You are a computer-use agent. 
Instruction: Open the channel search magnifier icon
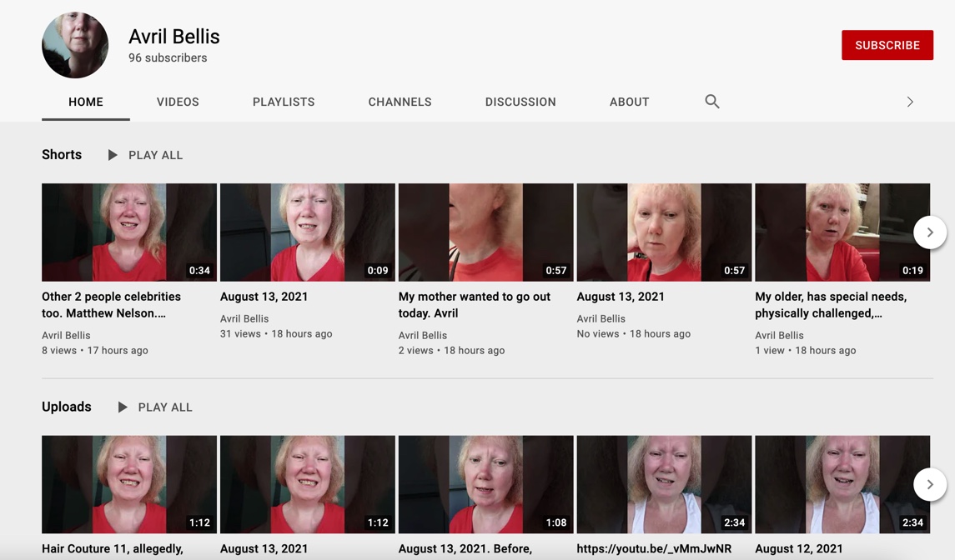(x=712, y=102)
